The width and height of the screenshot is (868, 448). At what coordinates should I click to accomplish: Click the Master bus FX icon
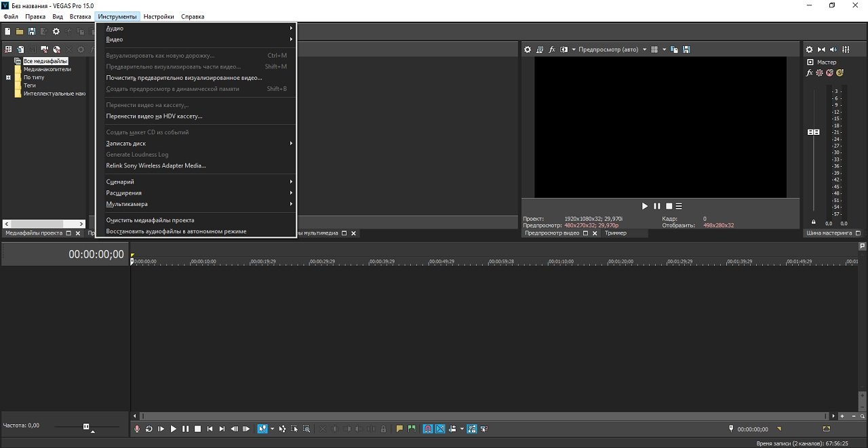pyautogui.click(x=809, y=73)
